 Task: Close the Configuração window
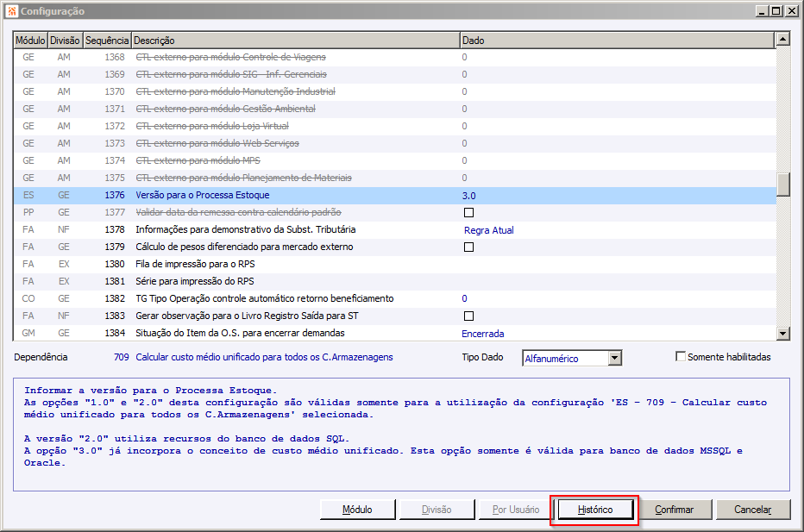coord(792,10)
